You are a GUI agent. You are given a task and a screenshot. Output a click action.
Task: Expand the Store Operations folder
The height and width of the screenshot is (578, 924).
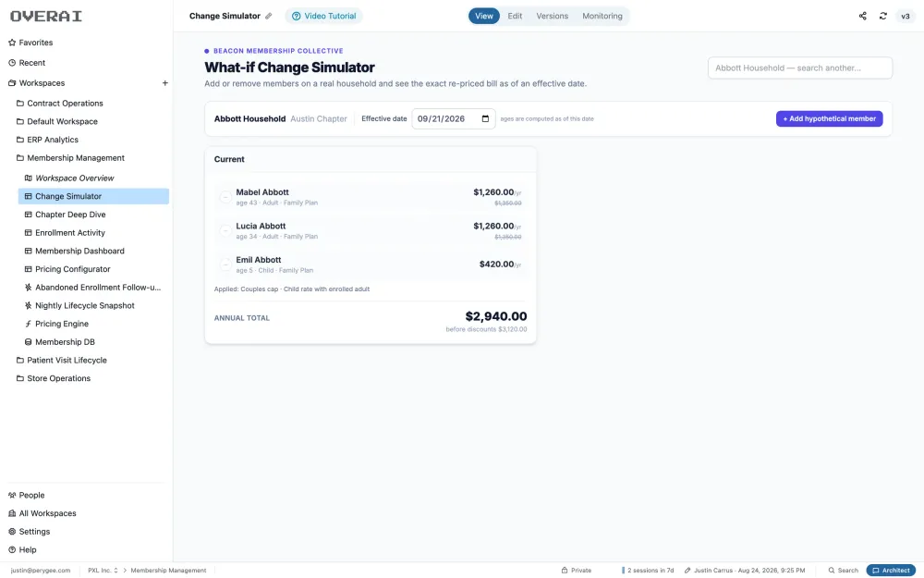click(x=54, y=378)
